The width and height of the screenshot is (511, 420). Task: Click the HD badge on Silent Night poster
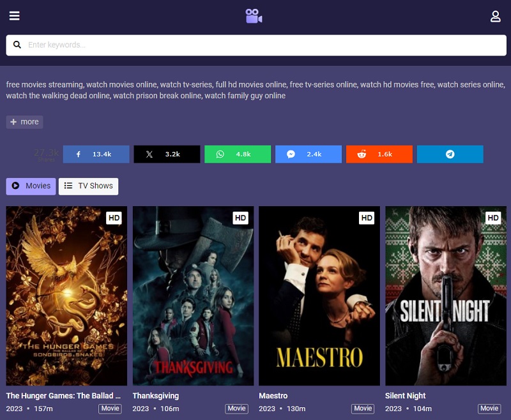[x=492, y=218]
